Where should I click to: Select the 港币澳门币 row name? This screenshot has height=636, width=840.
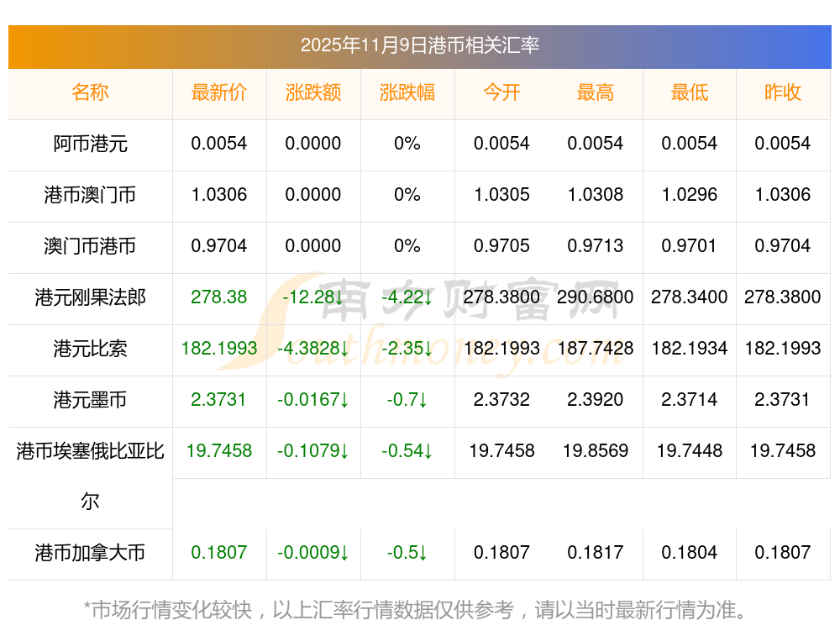90,195
